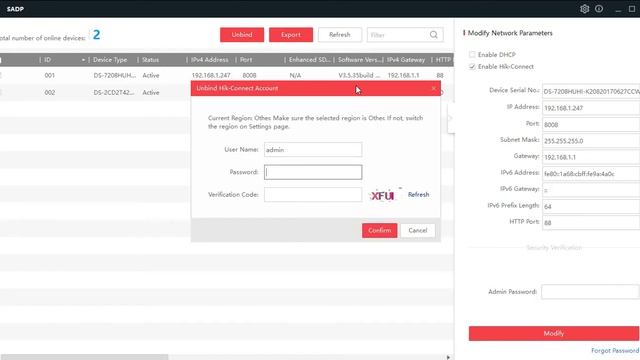This screenshot has width=640, height=360.
Task: Edit the IPv6 Prefix Length field
Action: point(591,207)
